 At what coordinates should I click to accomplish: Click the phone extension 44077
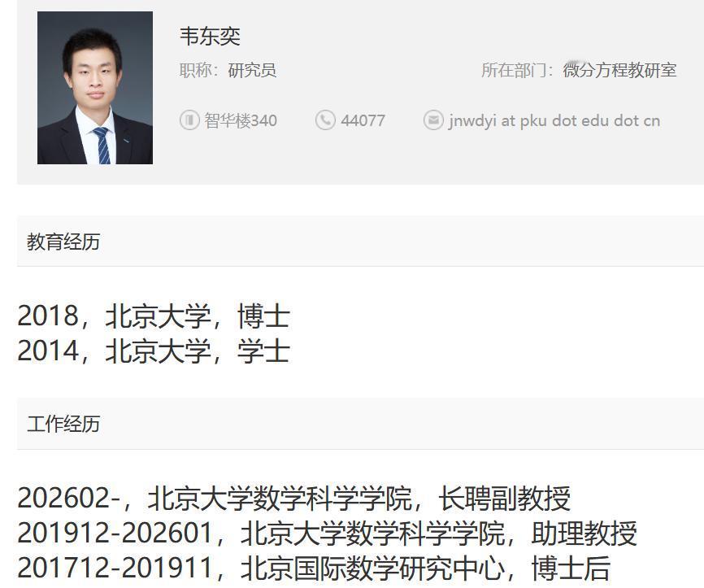pyautogui.click(x=363, y=121)
